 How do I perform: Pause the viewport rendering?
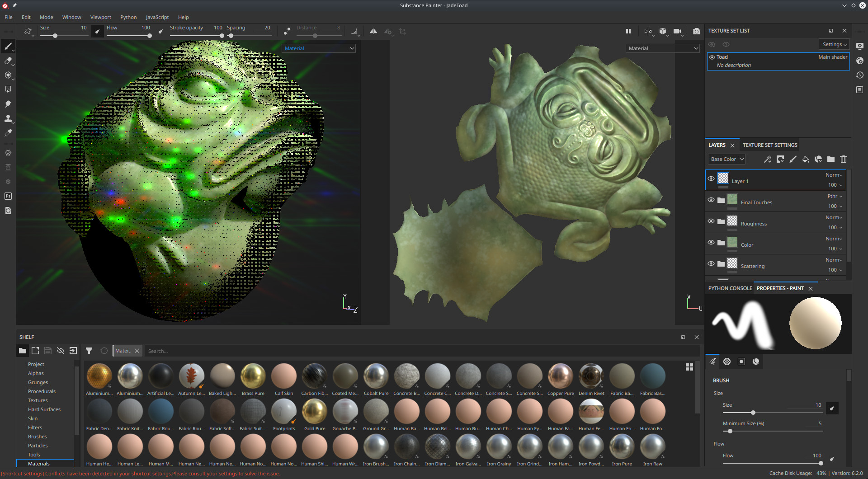coord(628,31)
